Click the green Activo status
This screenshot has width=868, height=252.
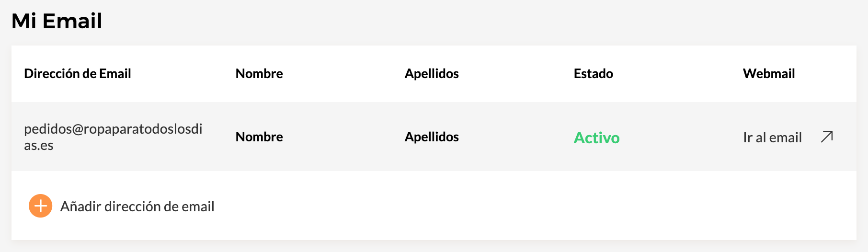pyautogui.click(x=596, y=137)
